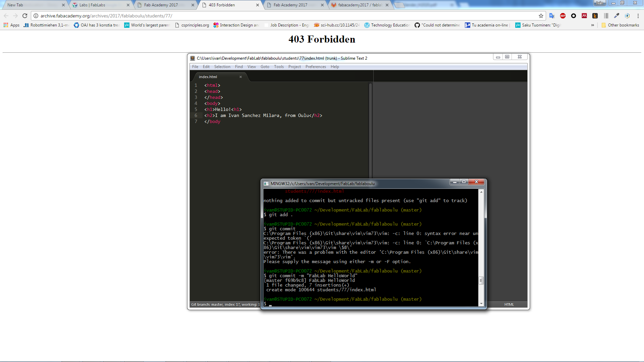Open the 'OAJ has 3 konstia' bookmark
The image size is (644, 362).
[x=97, y=25]
